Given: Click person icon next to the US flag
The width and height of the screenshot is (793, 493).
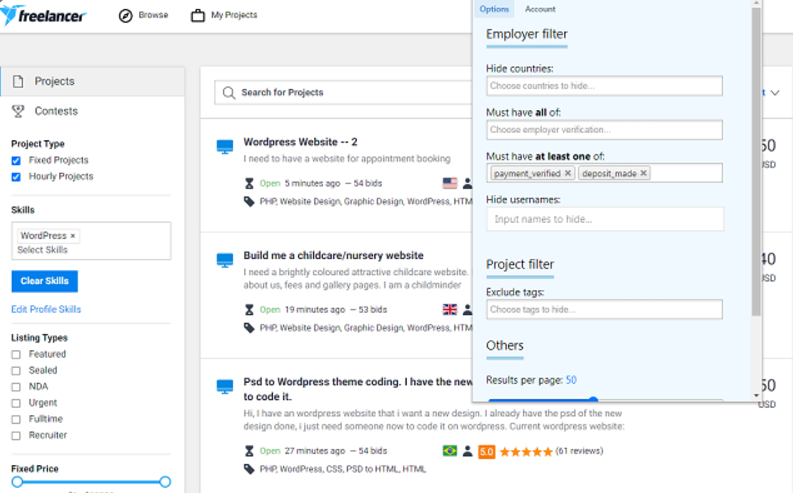Looking at the screenshot, I should (x=467, y=183).
